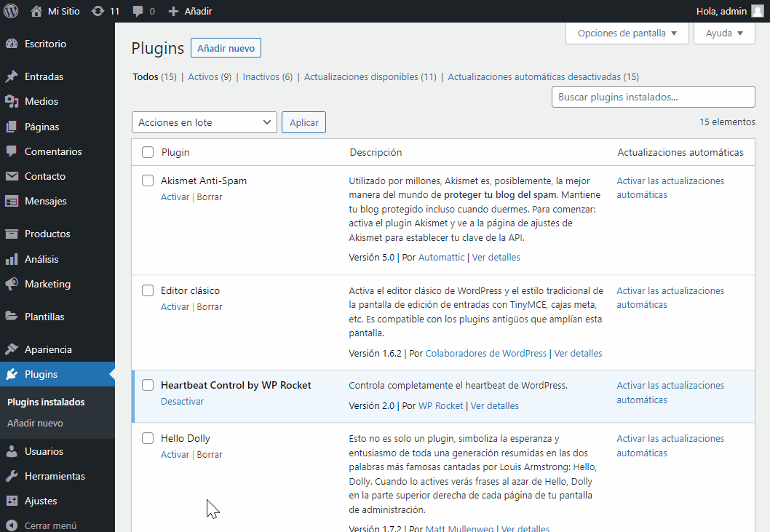This screenshot has height=532, width=770.
Task: Click the Análisis bar chart icon
Action: [x=12, y=259]
